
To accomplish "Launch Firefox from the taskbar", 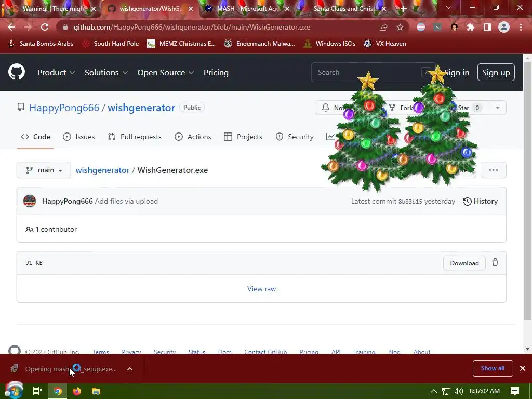I will click(x=77, y=391).
